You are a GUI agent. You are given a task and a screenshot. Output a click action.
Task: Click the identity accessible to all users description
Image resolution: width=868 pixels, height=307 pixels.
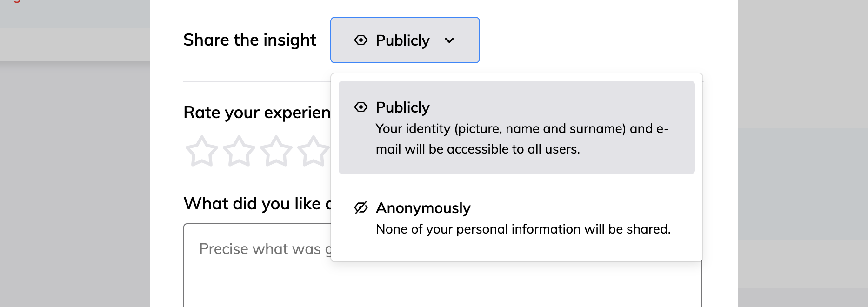point(522,139)
